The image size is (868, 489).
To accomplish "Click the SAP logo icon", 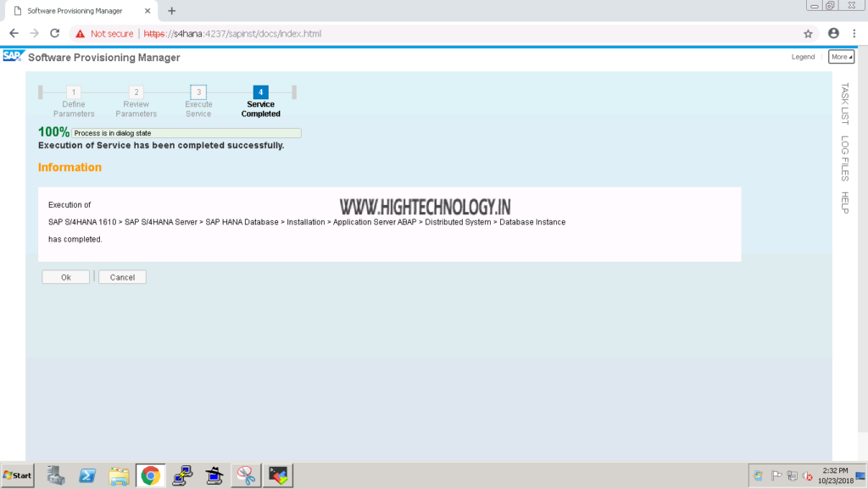I will 14,57.
